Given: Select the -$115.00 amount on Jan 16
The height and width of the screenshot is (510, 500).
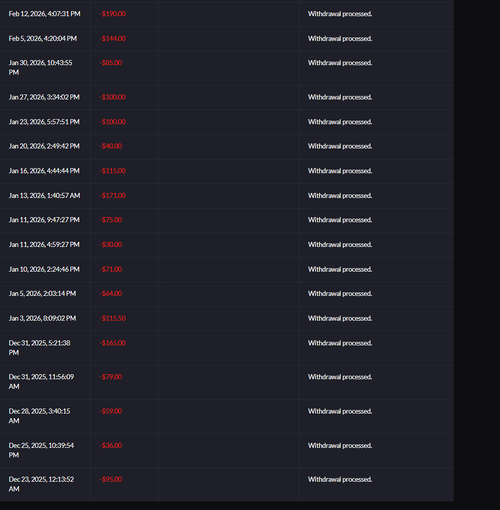Looking at the screenshot, I should click(x=113, y=171).
